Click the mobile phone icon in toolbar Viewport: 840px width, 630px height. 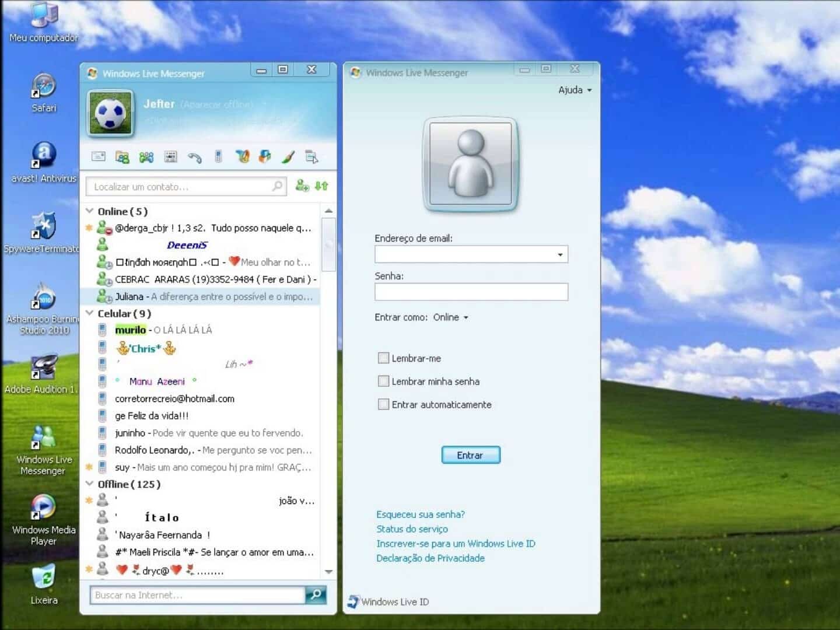[x=218, y=156]
